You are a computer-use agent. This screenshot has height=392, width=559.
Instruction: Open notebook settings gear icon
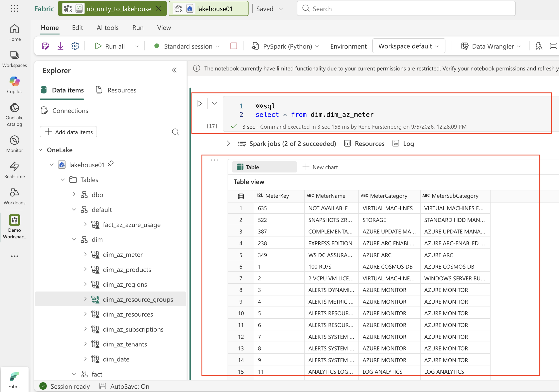pos(75,46)
